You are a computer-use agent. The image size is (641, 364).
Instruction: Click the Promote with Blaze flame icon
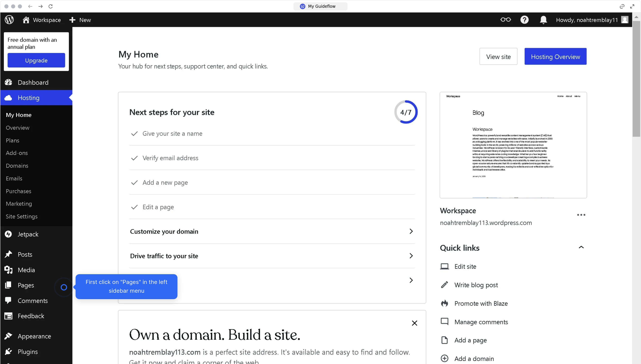click(444, 303)
